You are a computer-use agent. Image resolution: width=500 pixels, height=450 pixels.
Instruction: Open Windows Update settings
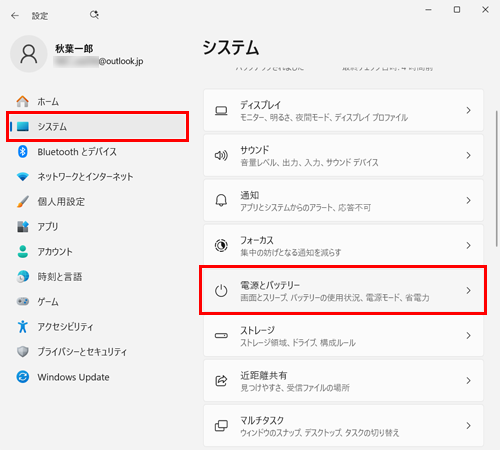[x=97, y=377]
